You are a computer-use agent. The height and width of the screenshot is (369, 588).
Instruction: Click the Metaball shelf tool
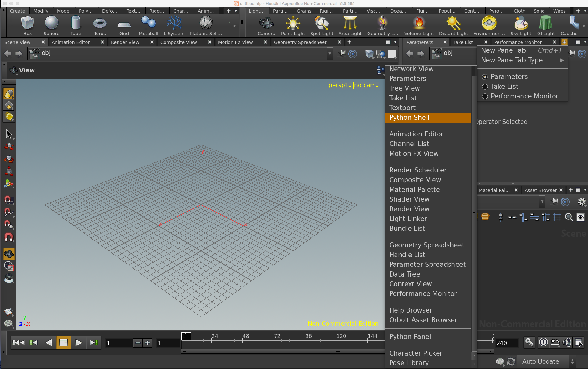tap(148, 26)
